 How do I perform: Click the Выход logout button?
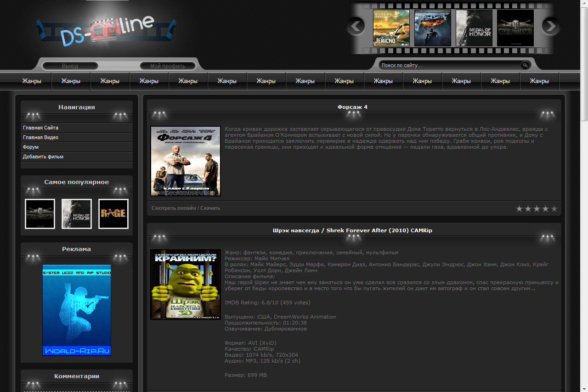(x=70, y=66)
